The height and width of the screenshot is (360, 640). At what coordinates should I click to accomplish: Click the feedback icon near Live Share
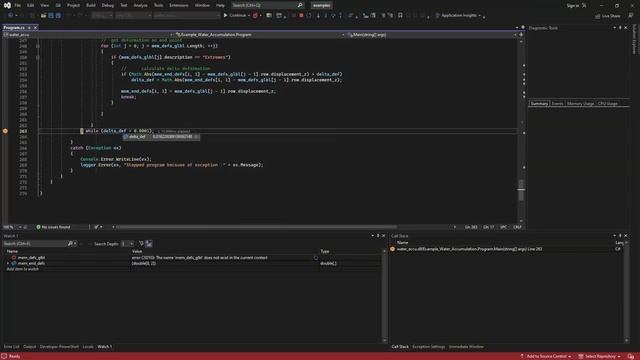tap(631, 16)
